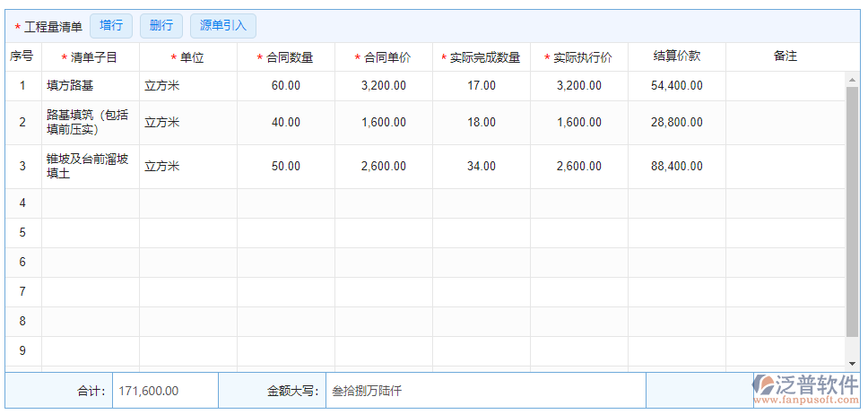This screenshot has height=414, width=868.
Task: Select the 合同数量 column header
Action: tap(286, 57)
